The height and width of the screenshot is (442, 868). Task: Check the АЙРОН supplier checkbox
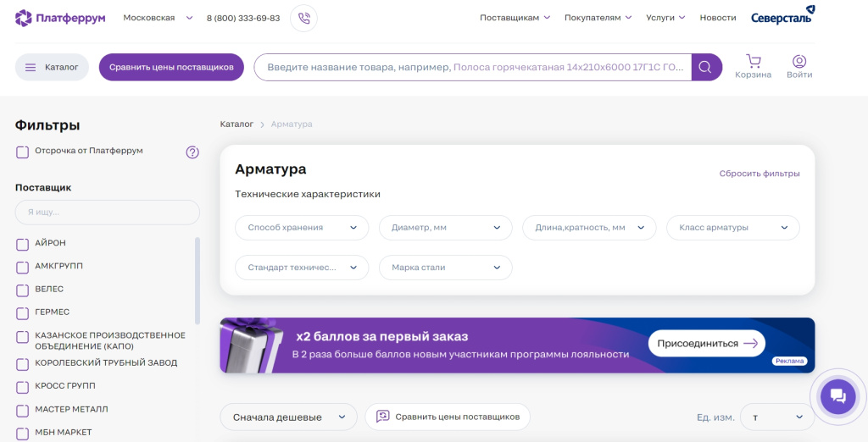(23, 245)
